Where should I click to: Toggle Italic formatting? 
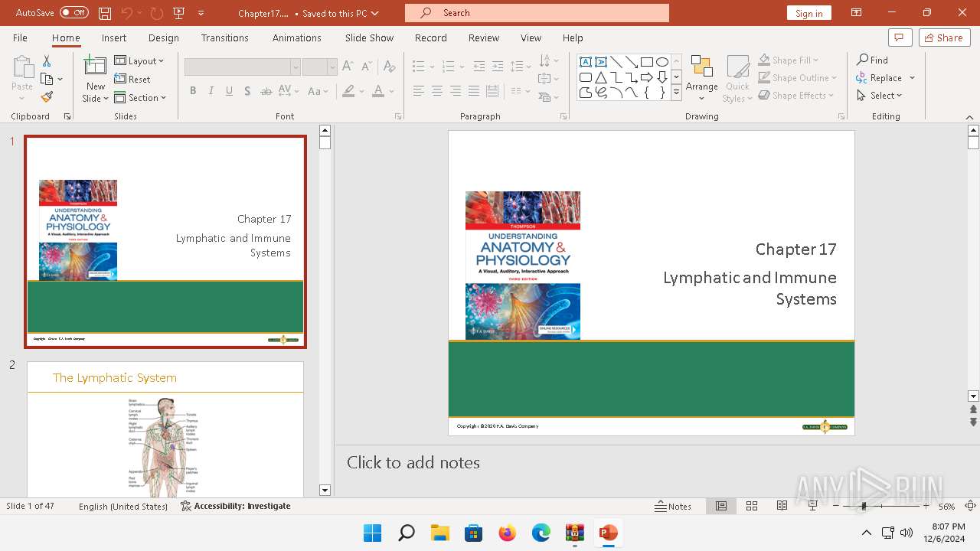coord(211,91)
